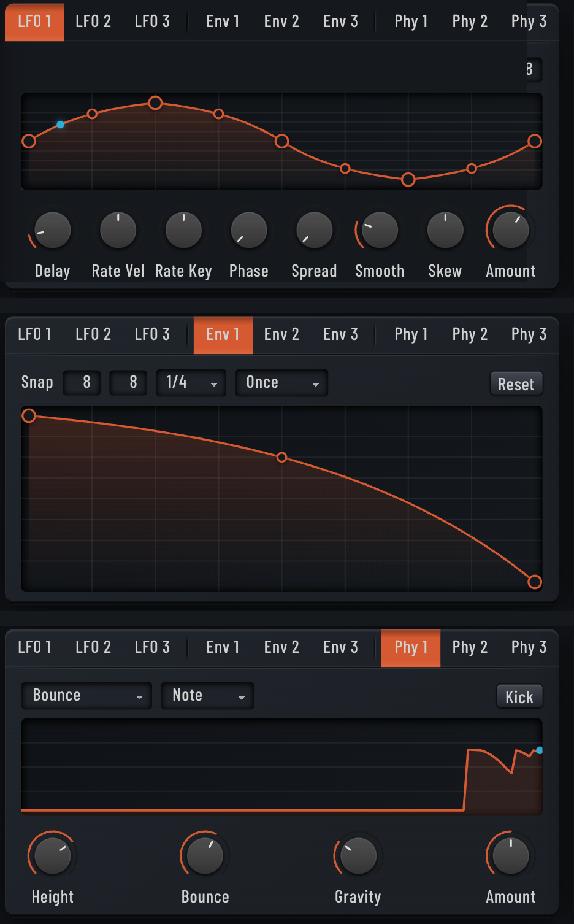Screen dimensions: 574x924
Task: Open Phy 1 tab in the LFO 1 panel
Action: point(411,21)
